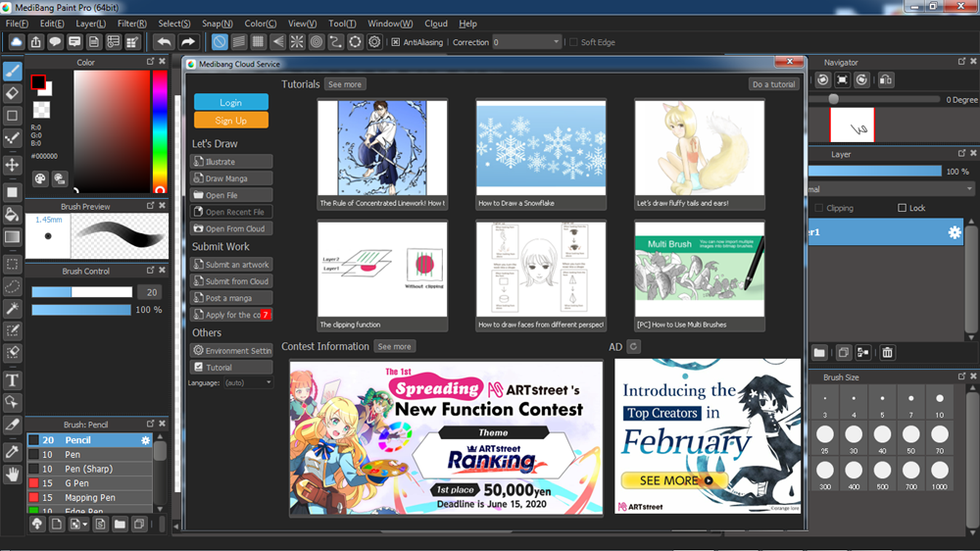This screenshot has height=551, width=980.
Task: Toggle the Lock checkbox in Layer panel
Action: pos(902,208)
